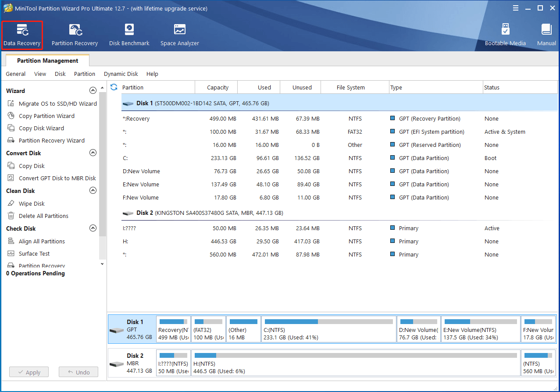560x392 pixels.
Task: Select the H: partition row
Action: 339,241
